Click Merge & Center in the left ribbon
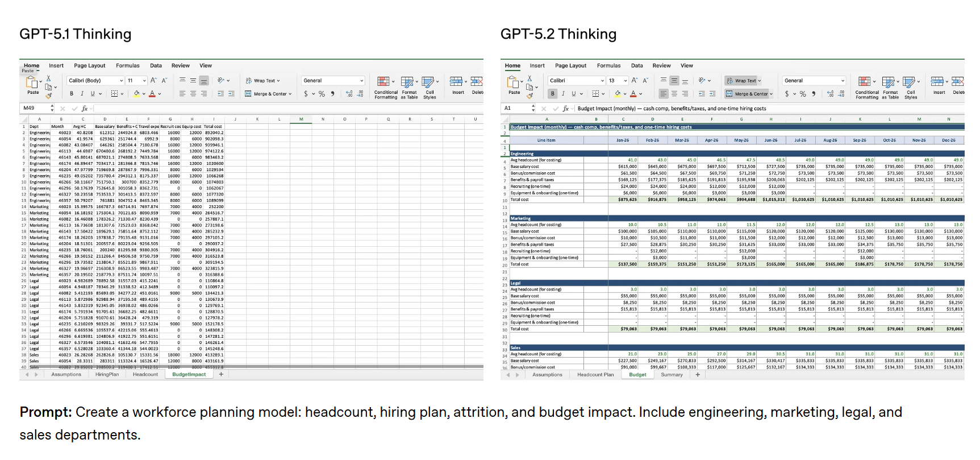 pyautogui.click(x=268, y=94)
